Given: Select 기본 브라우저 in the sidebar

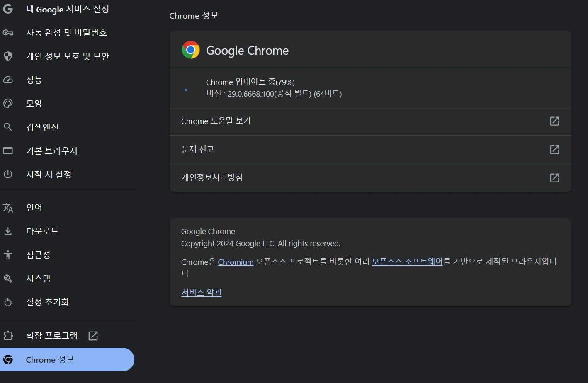Looking at the screenshot, I should tap(51, 151).
